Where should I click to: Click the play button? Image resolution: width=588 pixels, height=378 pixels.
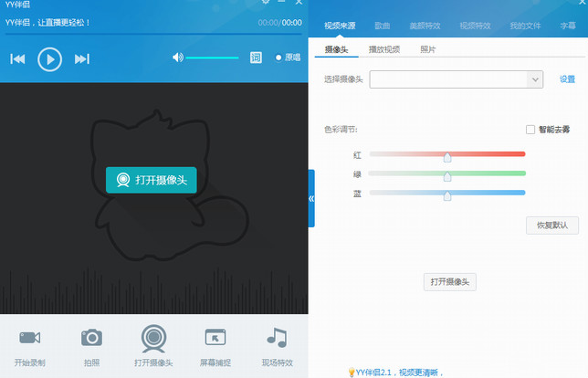point(49,59)
